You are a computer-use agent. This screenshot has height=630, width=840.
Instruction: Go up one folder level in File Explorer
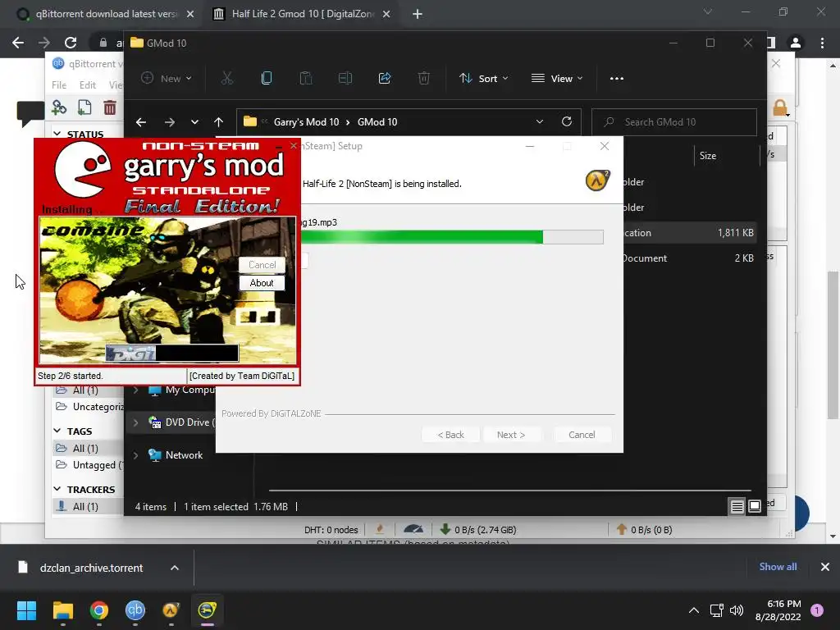pyautogui.click(x=218, y=122)
